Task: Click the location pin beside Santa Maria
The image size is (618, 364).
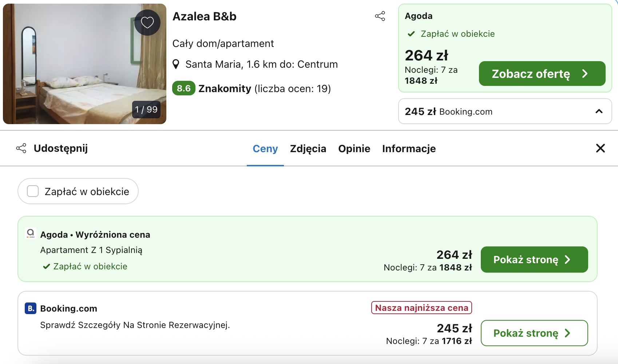Action: [x=176, y=64]
